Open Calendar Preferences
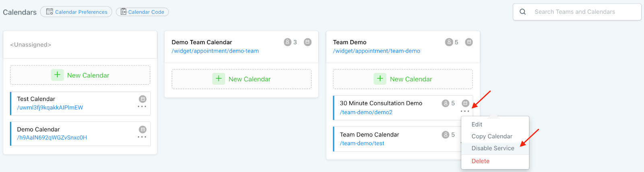 tap(76, 12)
